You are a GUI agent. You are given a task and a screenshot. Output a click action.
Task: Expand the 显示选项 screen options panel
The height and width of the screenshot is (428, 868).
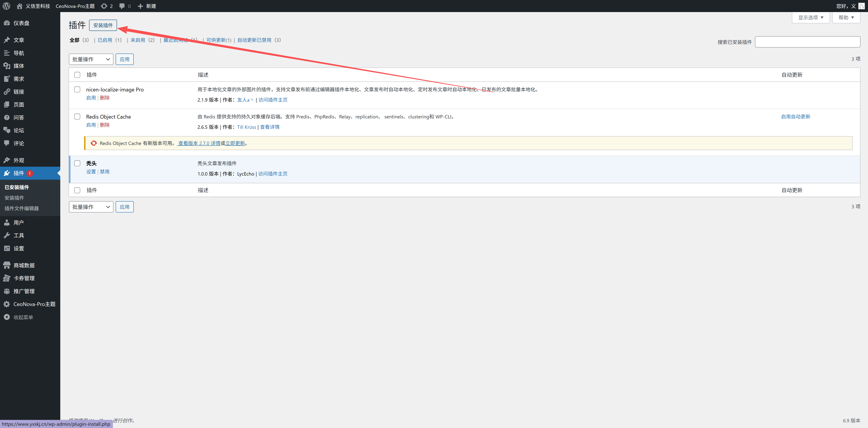point(810,18)
